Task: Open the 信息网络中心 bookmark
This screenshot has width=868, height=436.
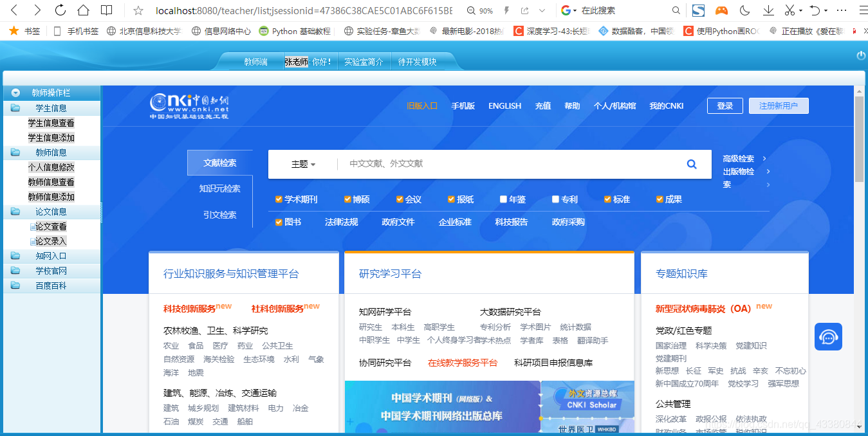Action: (x=221, y=31)
